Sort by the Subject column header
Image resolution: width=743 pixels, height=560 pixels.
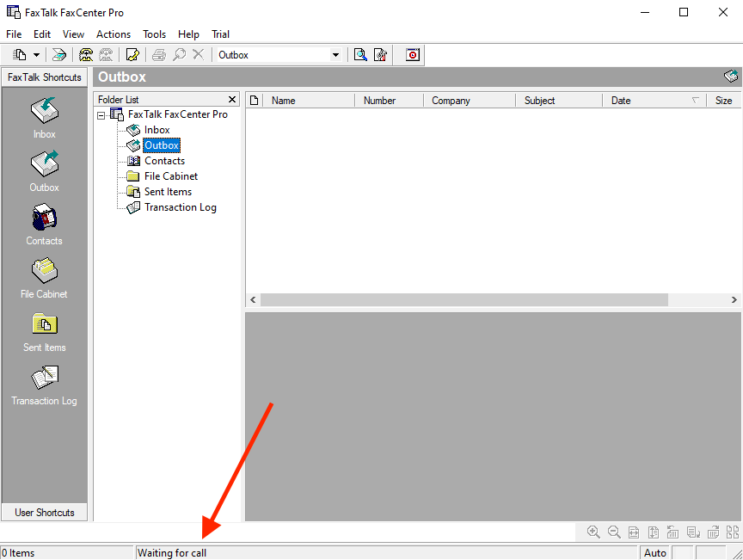[559, 101]
